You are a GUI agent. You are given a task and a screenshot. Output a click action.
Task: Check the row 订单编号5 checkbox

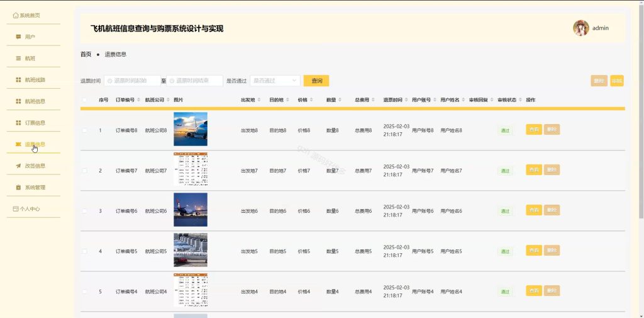85,251
